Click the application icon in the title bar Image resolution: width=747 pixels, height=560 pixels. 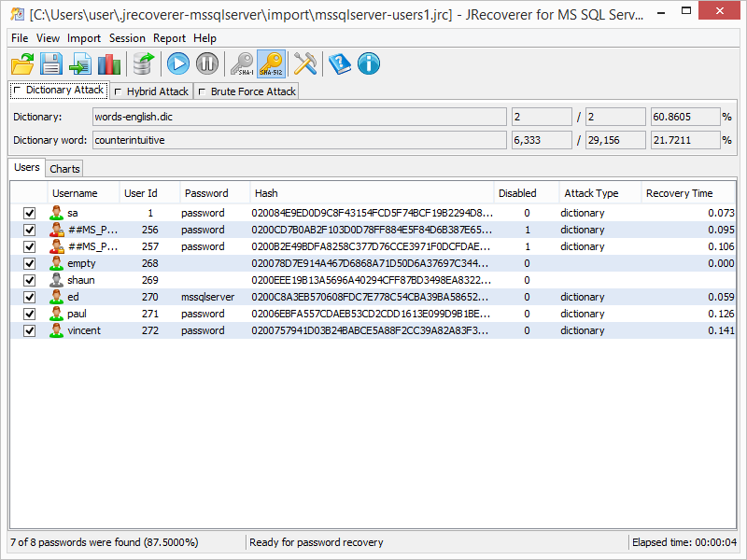[x=18, y=14]
